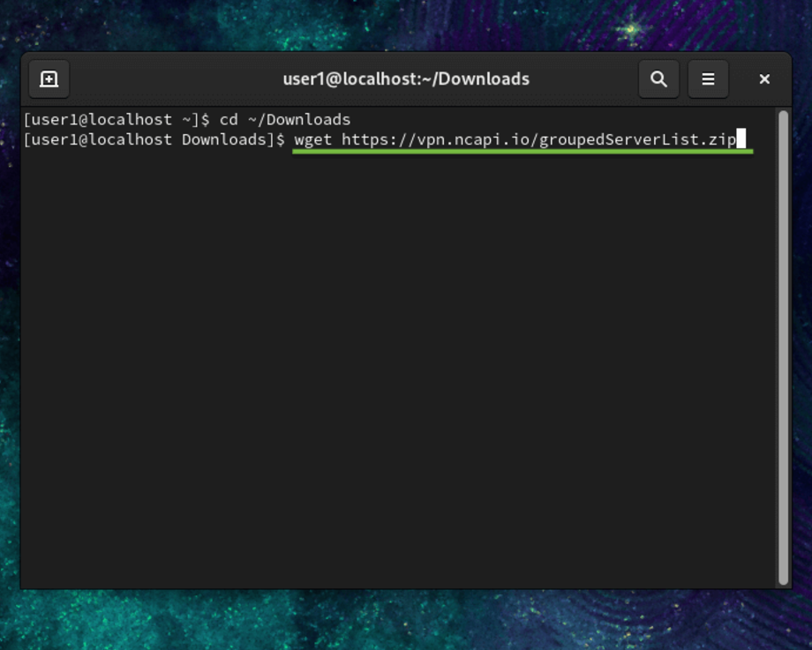Open the terminal hamburger menu

click(708, 79)
